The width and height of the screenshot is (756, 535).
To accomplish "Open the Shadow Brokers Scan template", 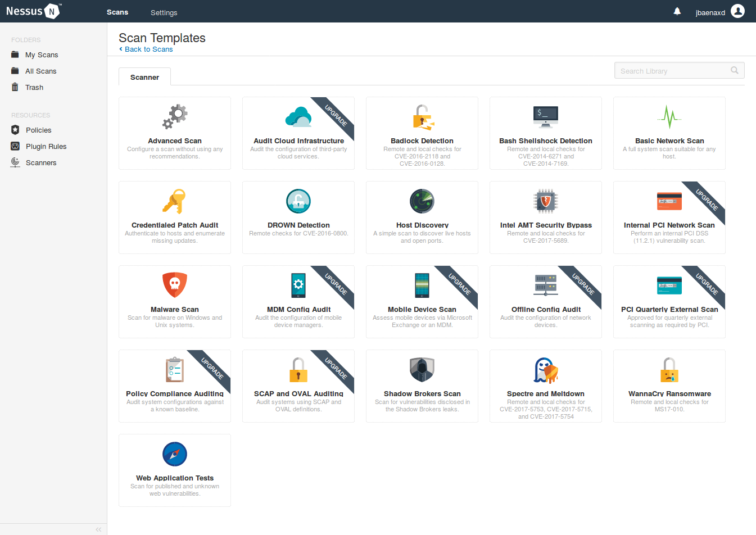I will click(422, 386).
